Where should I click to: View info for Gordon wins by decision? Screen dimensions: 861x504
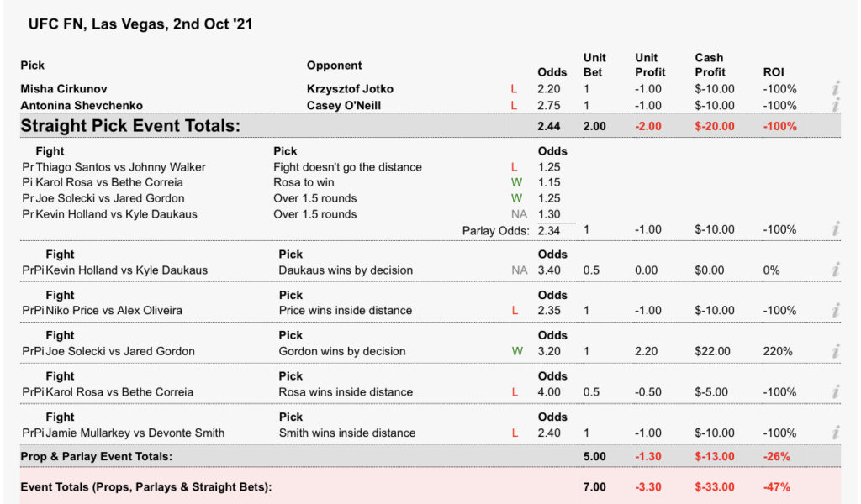pyautogui.click(x=835, y=351)
